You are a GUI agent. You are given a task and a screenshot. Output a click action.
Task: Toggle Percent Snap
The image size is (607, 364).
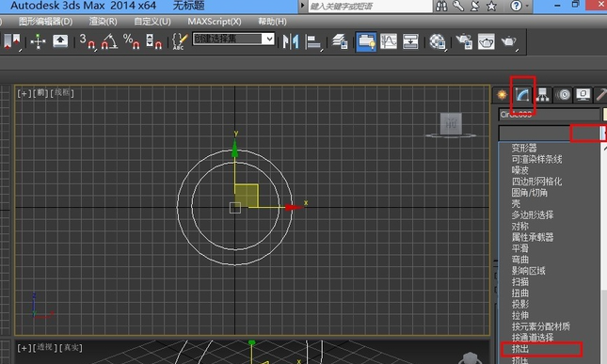coord(131,41)
